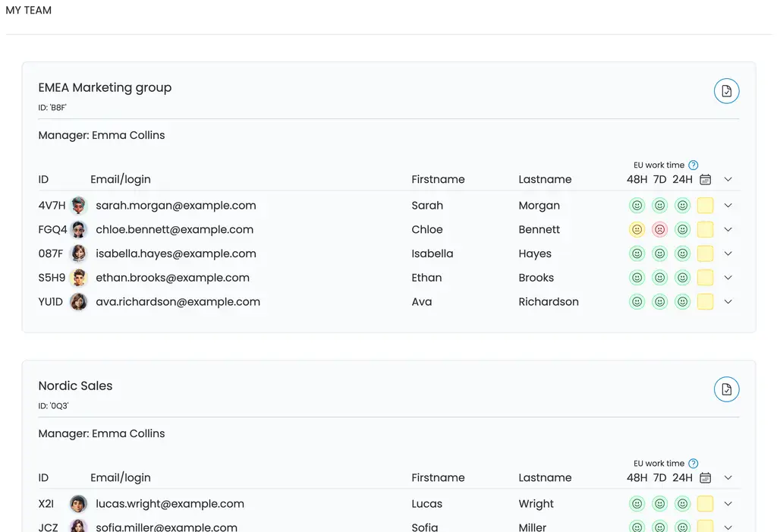Click the yellow square in Chloe Bennett's row
The height and width of the screenshot is (532, 777).
click(705, 229)
